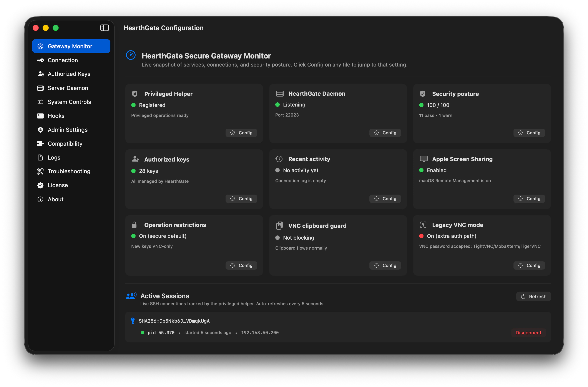Image resolution: width=588 pixels, height=387 pixels.
Task: Open Config for Privileged Helper tile
Action: (241, 133)
